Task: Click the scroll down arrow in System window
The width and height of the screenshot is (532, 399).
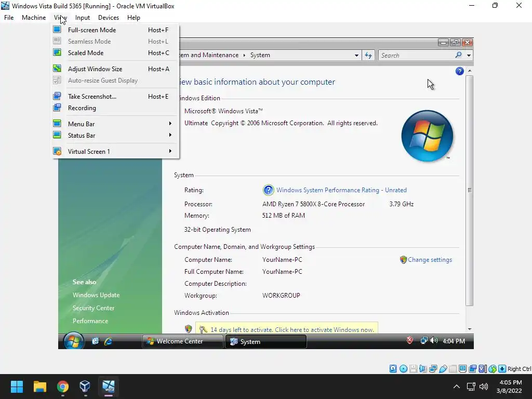Action: [470, 329]
